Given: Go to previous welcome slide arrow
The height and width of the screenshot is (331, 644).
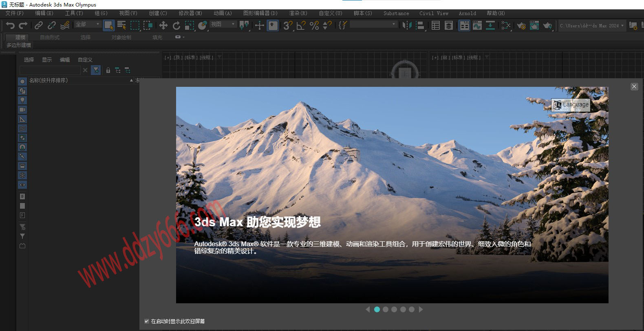Looking at the screenshot, I should (x=368, y=309).
